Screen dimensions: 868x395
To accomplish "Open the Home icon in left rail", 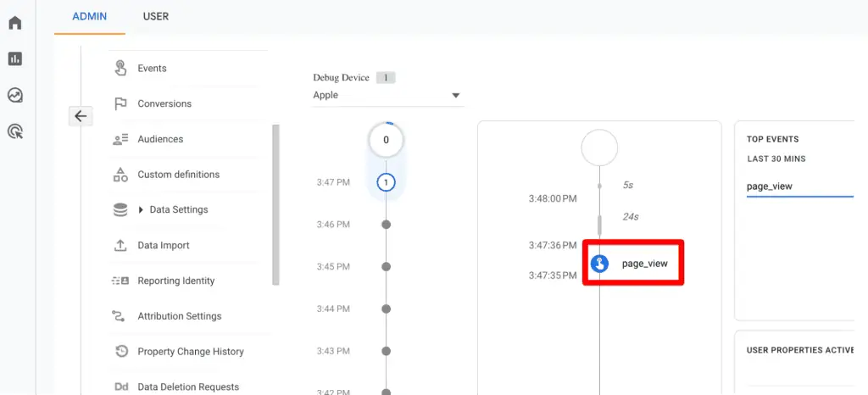I will [15, 23].
